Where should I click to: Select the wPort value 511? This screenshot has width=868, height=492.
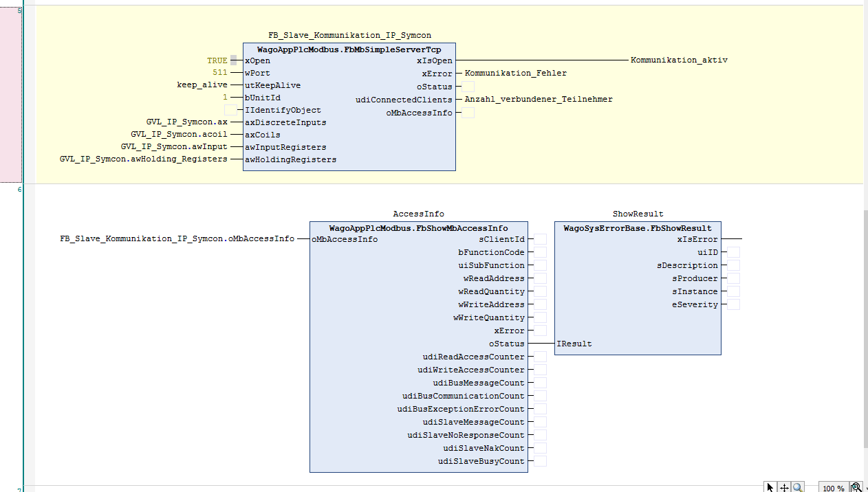220,73
